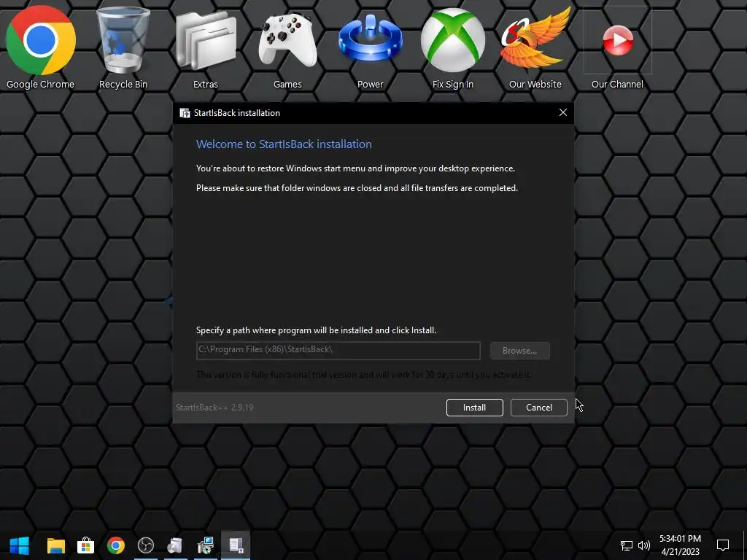The image size is (747, 560).
Task: Select Our Channel desktop shortcut
Action: point(617,47)
